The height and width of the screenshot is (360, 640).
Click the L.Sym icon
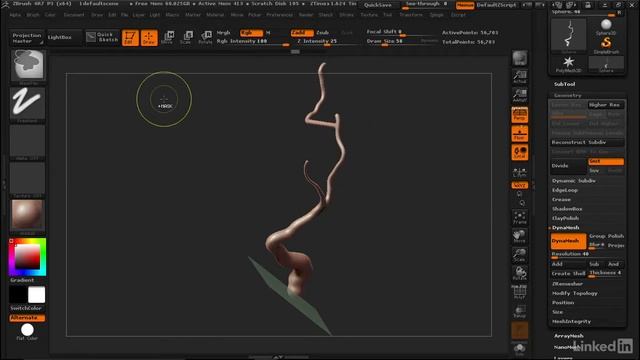coord(520,172)
